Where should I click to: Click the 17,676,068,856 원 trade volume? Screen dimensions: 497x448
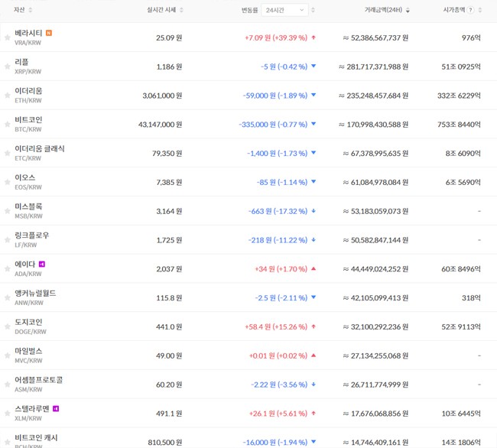pyautogui.click(x=375, y=414)
